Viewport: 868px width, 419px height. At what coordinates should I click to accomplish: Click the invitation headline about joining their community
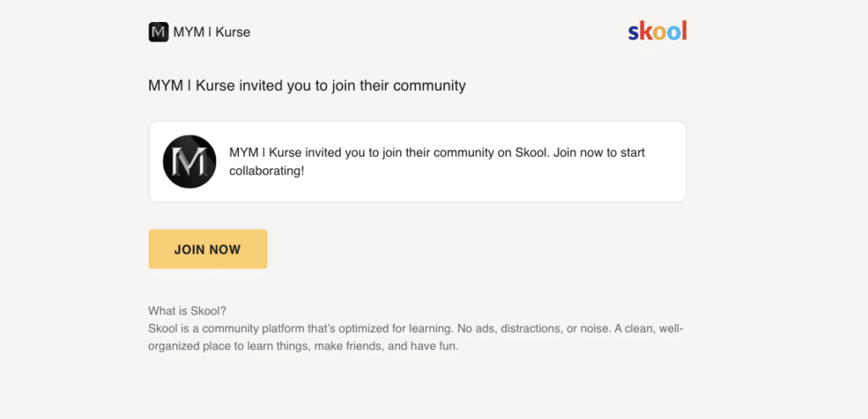click(x=307, y=86)
